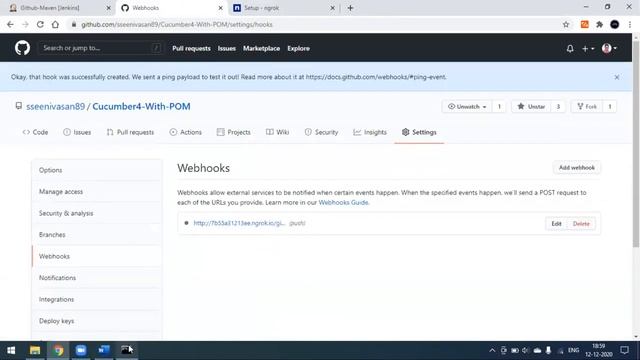This screenshot has height=360, width=640.
Task: Open Notifications in settings sidebar
Action: click(97, 278)
